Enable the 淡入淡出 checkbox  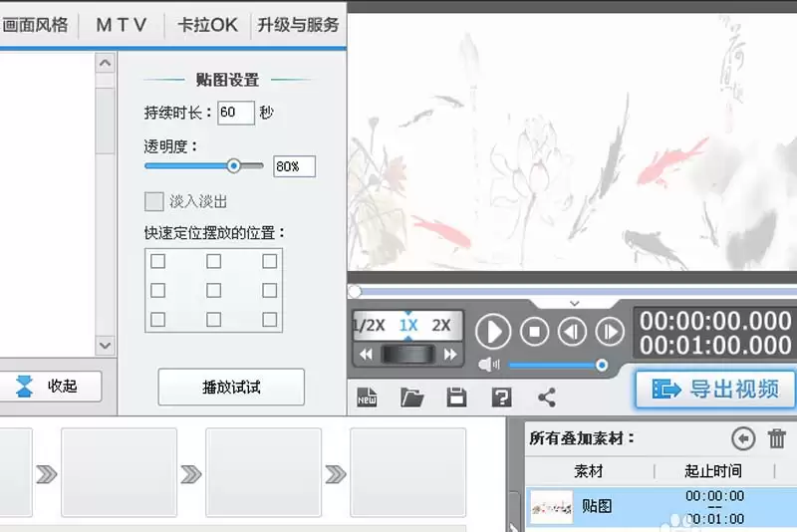click(x=154, y=201)
